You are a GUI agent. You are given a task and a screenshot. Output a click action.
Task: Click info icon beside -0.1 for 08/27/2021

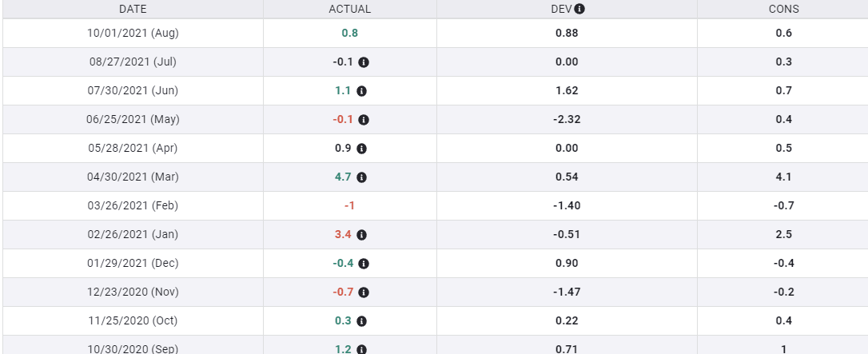pyautogui.click(x=363, y=62)
